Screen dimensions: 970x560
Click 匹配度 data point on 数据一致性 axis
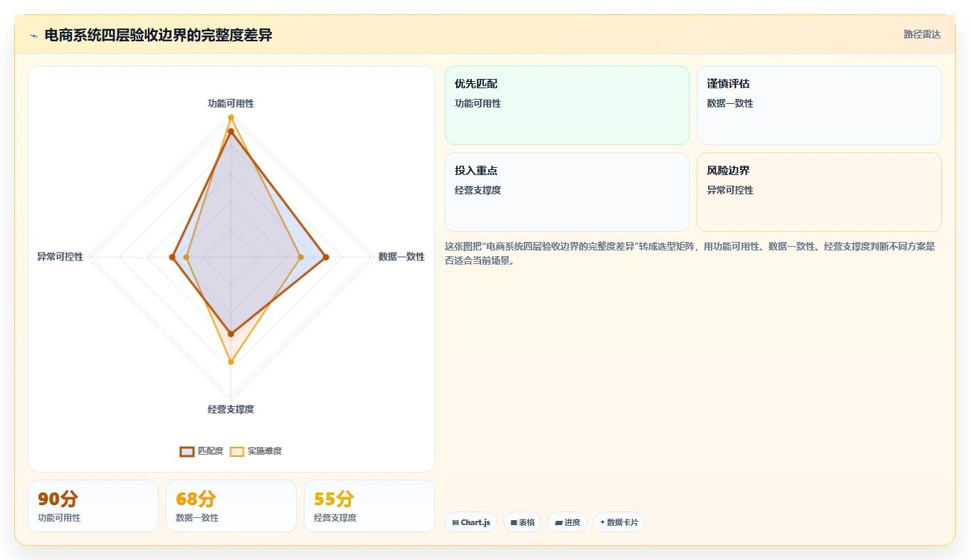click(326, 257)
